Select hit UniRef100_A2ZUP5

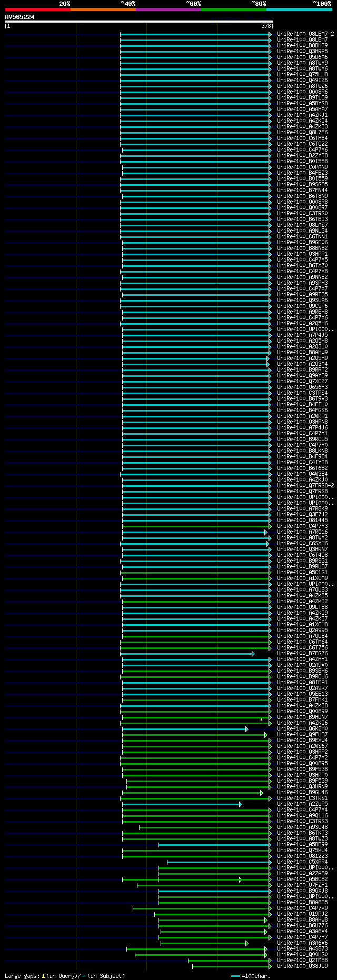(302, 804)
